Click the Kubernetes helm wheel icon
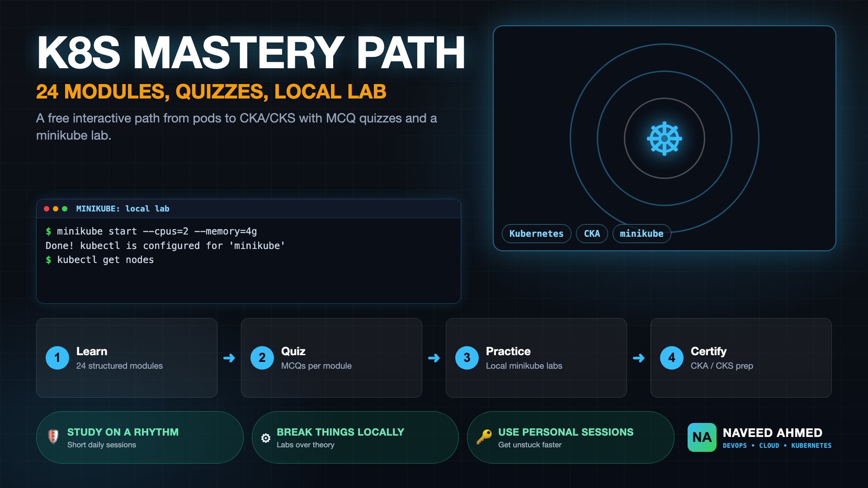868x488 pixels. (x=664, y=138)
